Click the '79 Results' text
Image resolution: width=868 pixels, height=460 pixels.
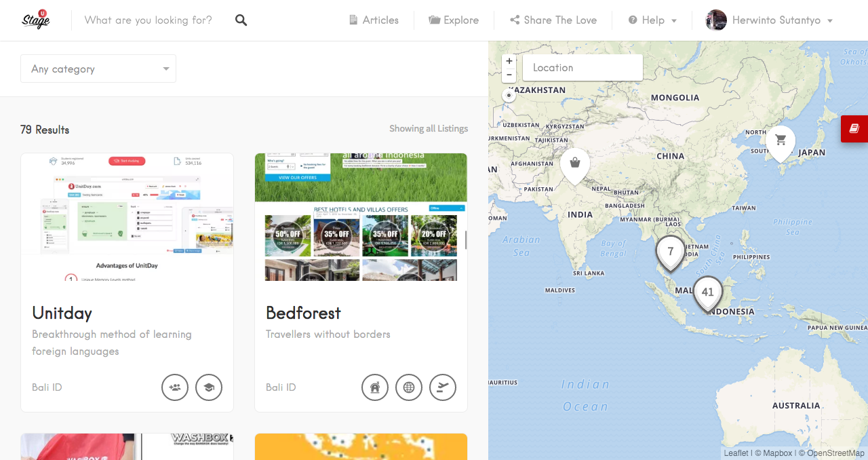coord(45,130)
